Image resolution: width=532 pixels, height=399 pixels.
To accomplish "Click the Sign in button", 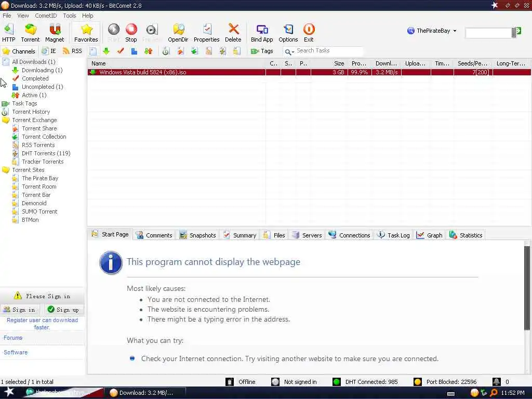I will 20,310.
